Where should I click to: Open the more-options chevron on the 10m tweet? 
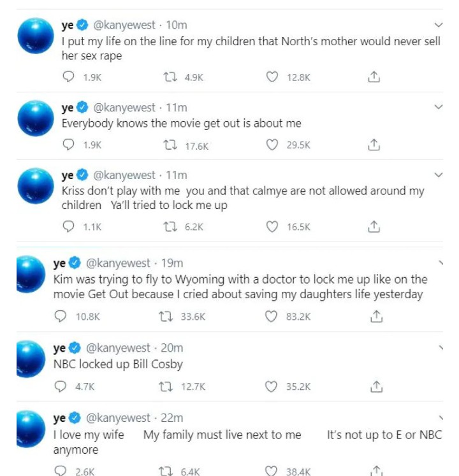(438, 25)
